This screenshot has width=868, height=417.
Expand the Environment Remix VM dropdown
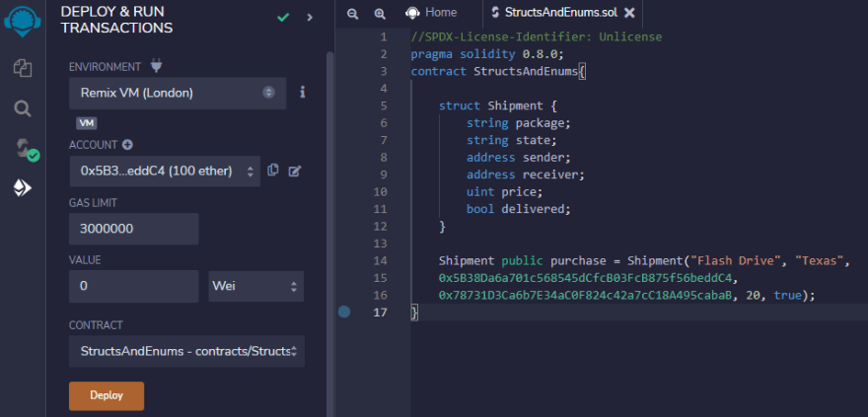(x=178, y=93)
